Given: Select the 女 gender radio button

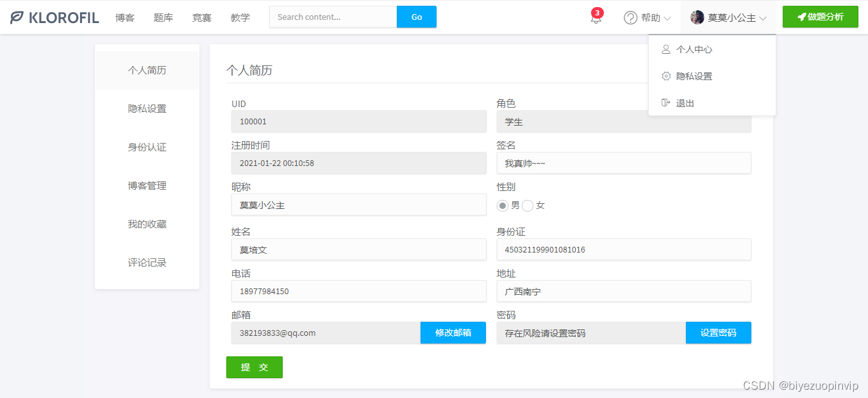Looking at the screenshot, I should [x=528, y=206].
